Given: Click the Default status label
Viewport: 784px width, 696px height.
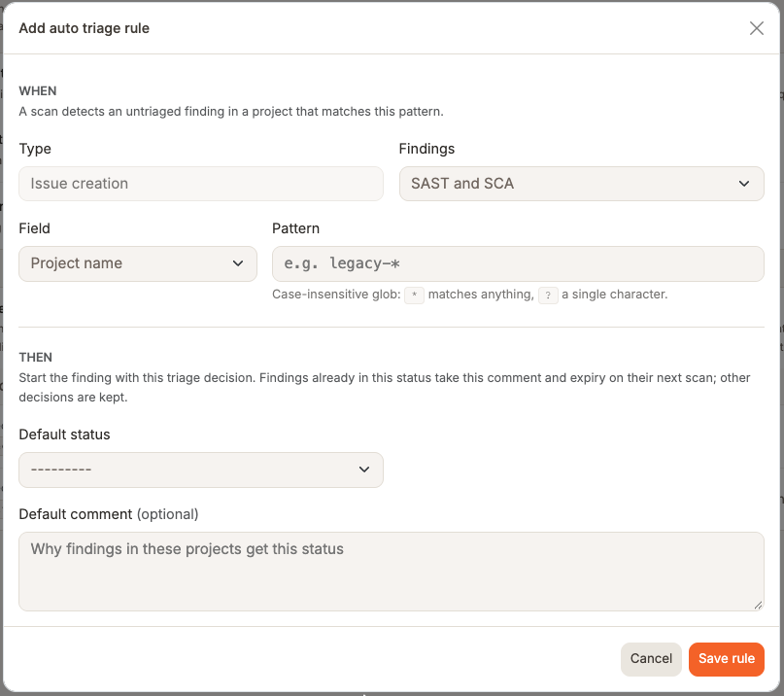Looking at the screenshot, I should [x=64, y=435].
